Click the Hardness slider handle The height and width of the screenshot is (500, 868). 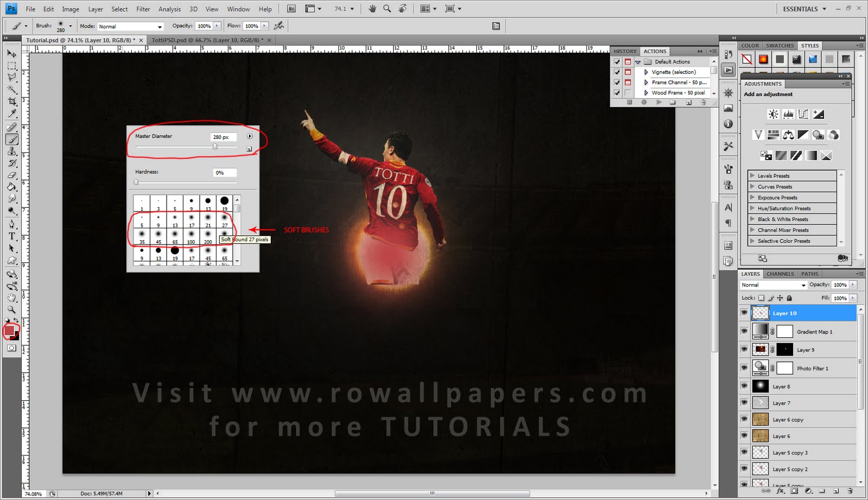136,182
